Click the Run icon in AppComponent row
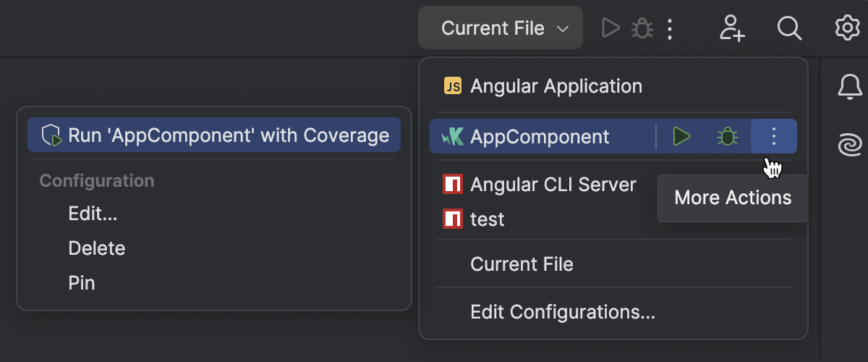The image size is (868, 362). (x=681, y=136)
